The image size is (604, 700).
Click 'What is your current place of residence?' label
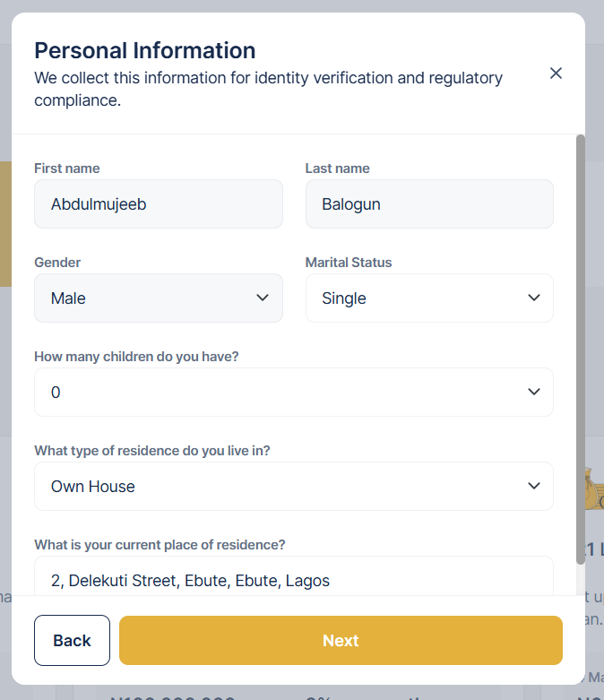pyautogui.click(x=160, y=544)
